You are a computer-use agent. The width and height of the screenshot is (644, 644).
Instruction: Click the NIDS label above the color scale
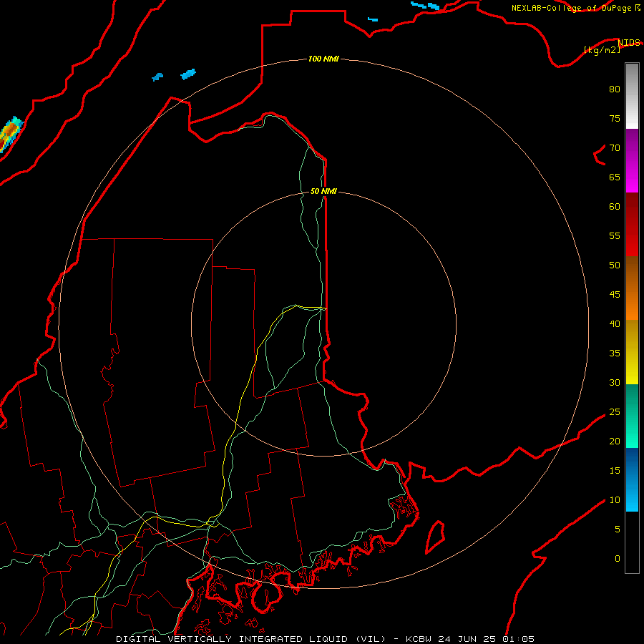pos(628,43)
